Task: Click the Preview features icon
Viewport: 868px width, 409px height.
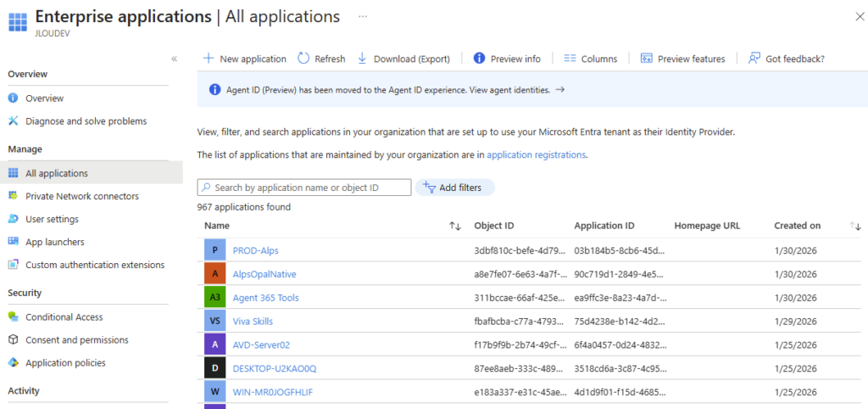Action: click(647, 59)
